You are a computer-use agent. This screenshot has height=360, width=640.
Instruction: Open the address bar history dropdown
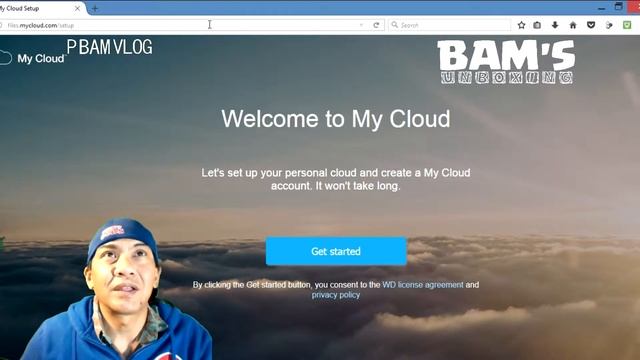coord(361,25)
